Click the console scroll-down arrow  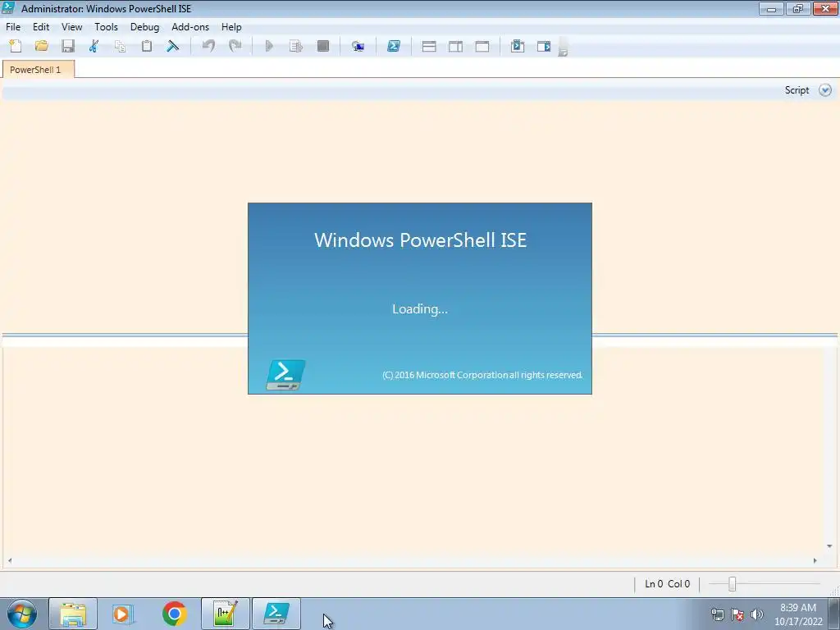tap(829, 546)
